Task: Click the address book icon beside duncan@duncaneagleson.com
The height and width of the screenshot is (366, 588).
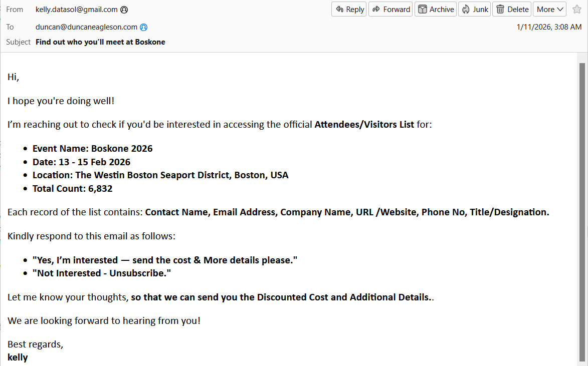Action: coord(144,27)
